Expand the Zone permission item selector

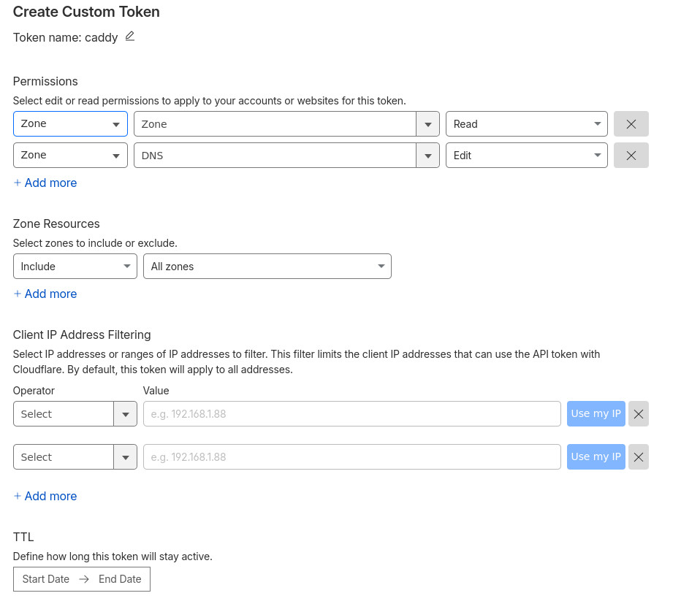[x=427, y=124]
